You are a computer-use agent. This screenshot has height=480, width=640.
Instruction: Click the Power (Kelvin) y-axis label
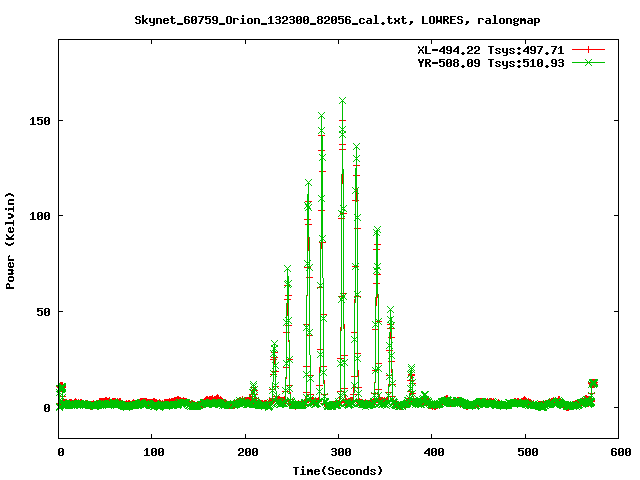click(10, 241)
